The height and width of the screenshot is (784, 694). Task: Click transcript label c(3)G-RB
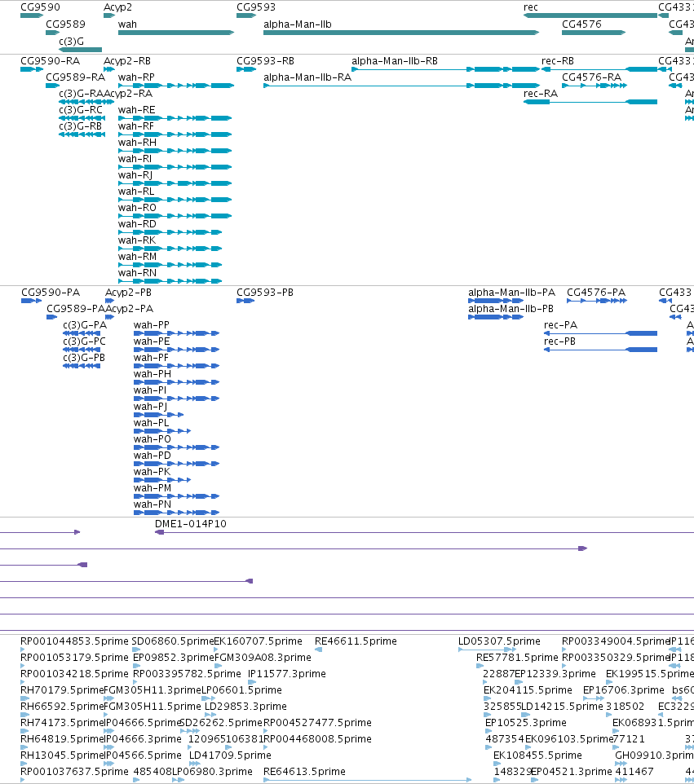80,126
